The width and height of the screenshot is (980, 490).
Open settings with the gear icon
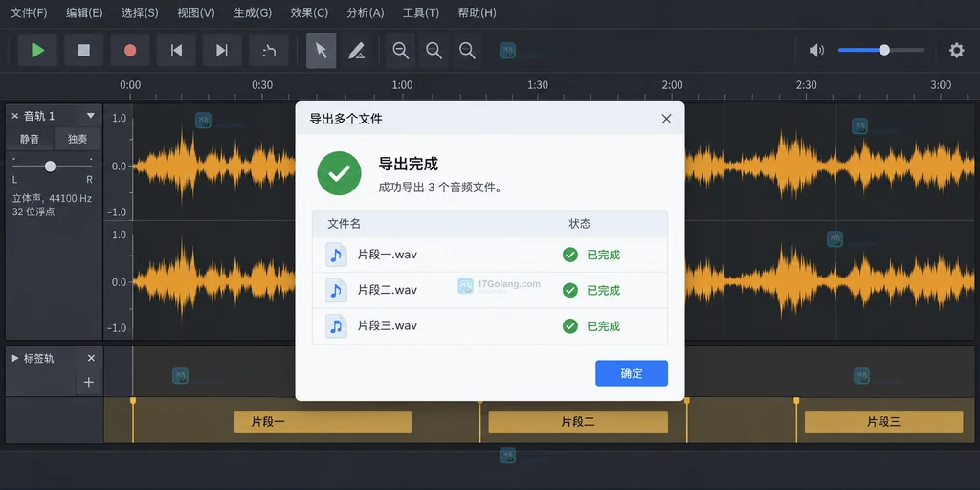click(x=957, y=51)
